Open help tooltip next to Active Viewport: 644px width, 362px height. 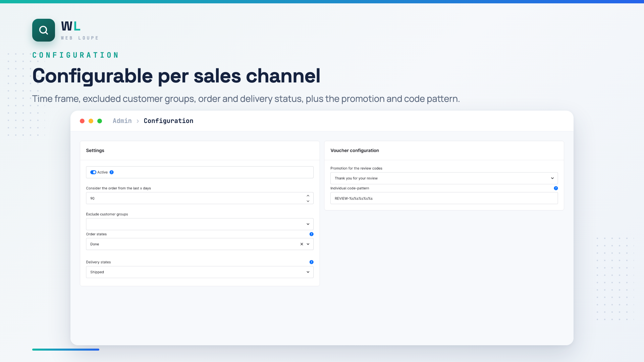[x=112, y=172]
